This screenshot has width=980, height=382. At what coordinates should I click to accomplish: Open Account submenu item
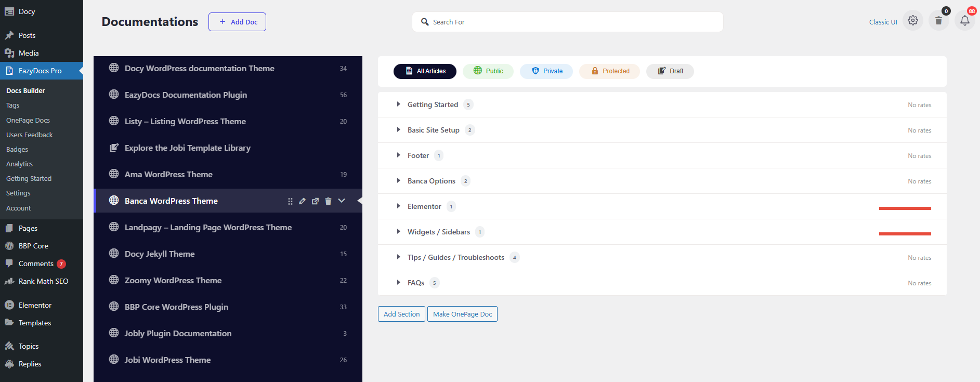pos(19,208)
